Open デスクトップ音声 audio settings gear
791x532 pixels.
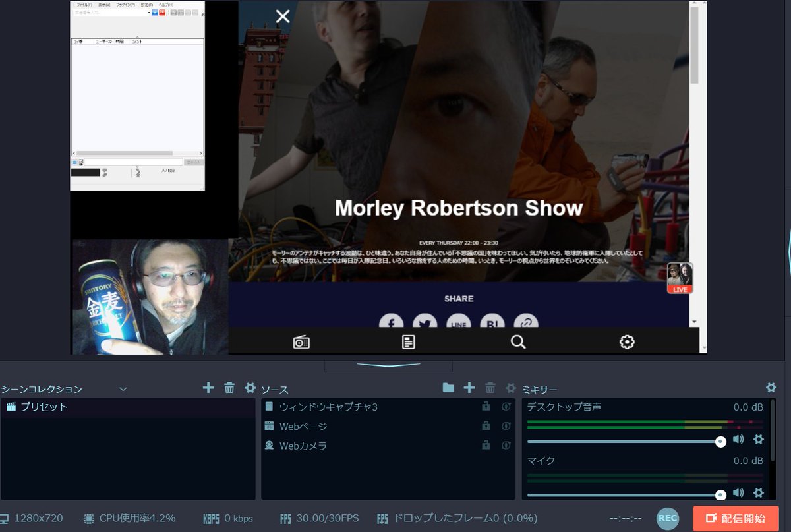[759, 439]
